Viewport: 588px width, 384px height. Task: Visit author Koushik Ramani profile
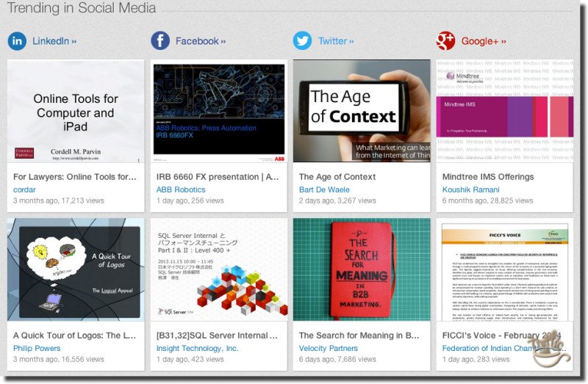(x=470, y=189)
